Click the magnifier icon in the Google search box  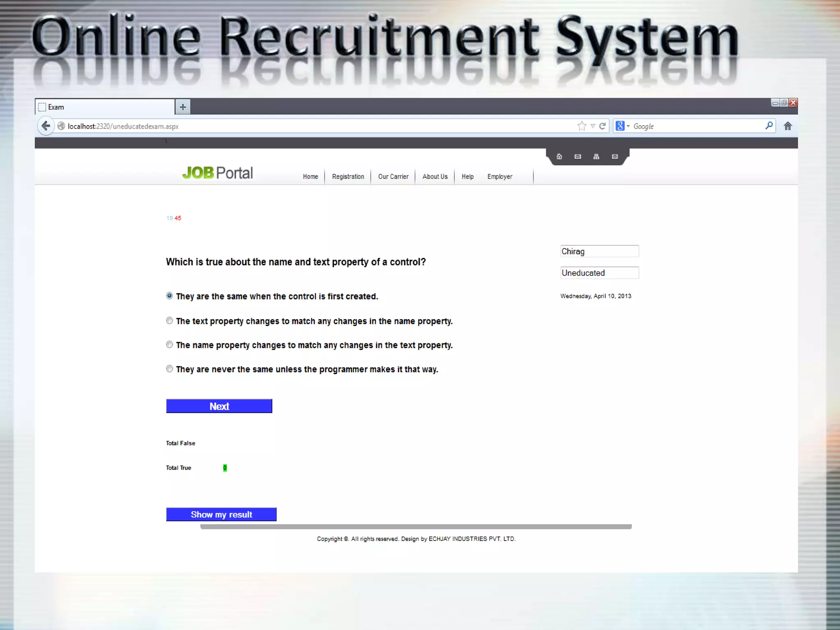[769, 126]
